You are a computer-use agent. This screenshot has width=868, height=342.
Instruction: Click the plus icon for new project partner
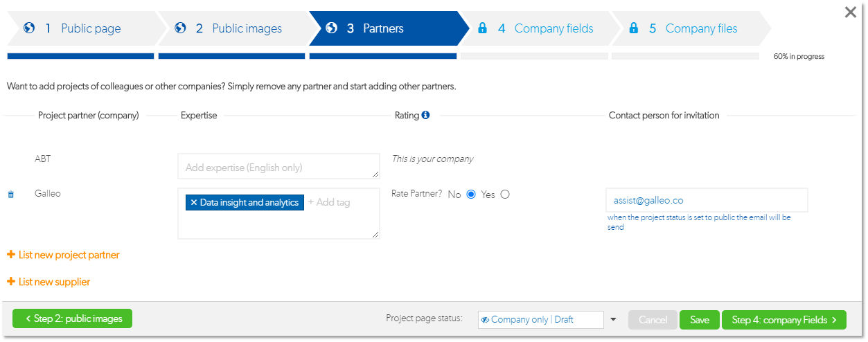click(x=10, y=255)
